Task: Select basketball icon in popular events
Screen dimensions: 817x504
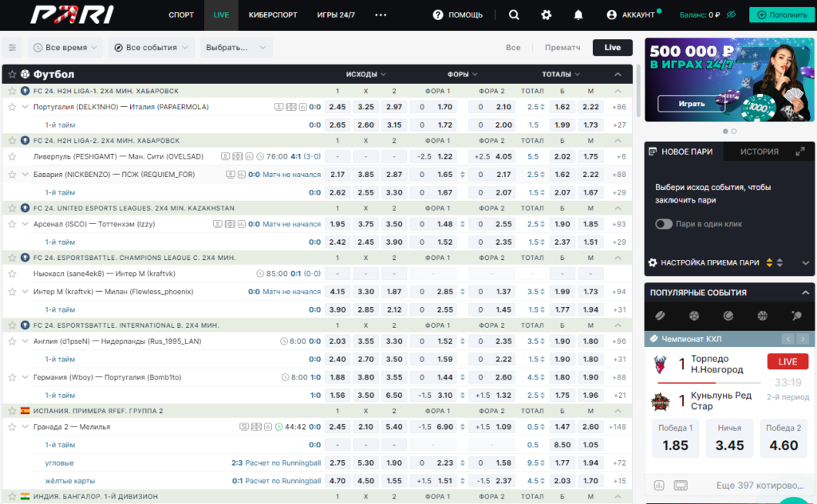Action: [762, 316]
